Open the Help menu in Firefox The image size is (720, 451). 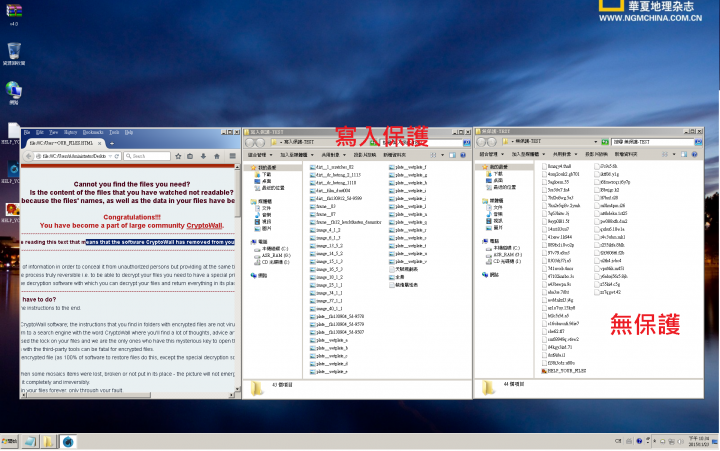pyautogui.click(x=129, y=132)
